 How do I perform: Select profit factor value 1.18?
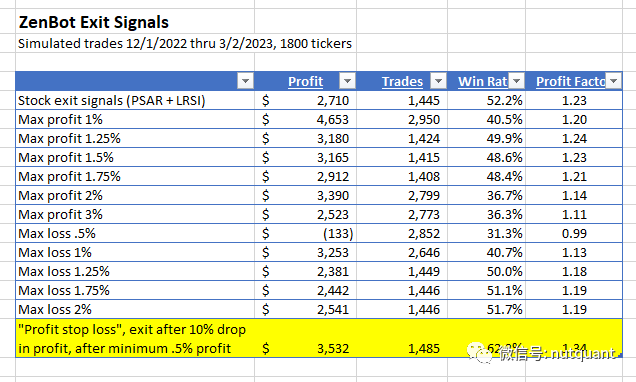(x=574, y=272)
